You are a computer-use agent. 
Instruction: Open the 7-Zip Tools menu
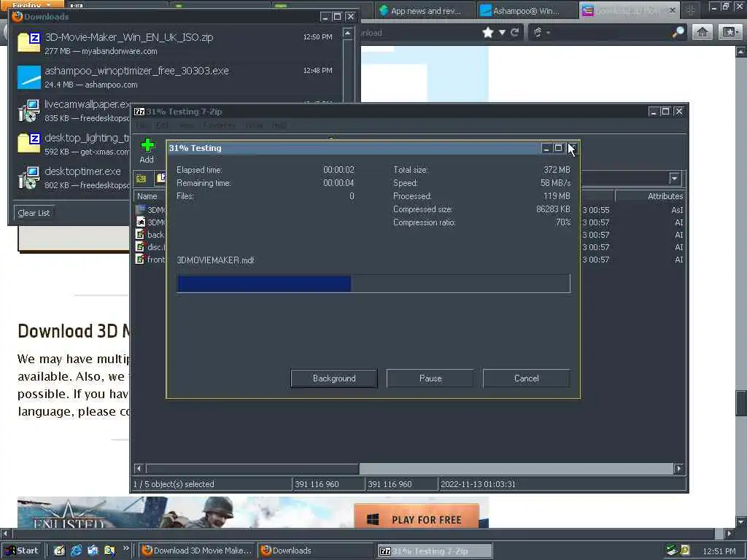(x=254, y=125)
